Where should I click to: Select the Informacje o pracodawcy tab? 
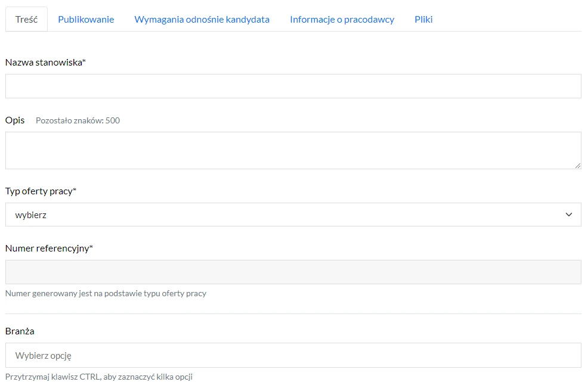click(x=342, y=19)
